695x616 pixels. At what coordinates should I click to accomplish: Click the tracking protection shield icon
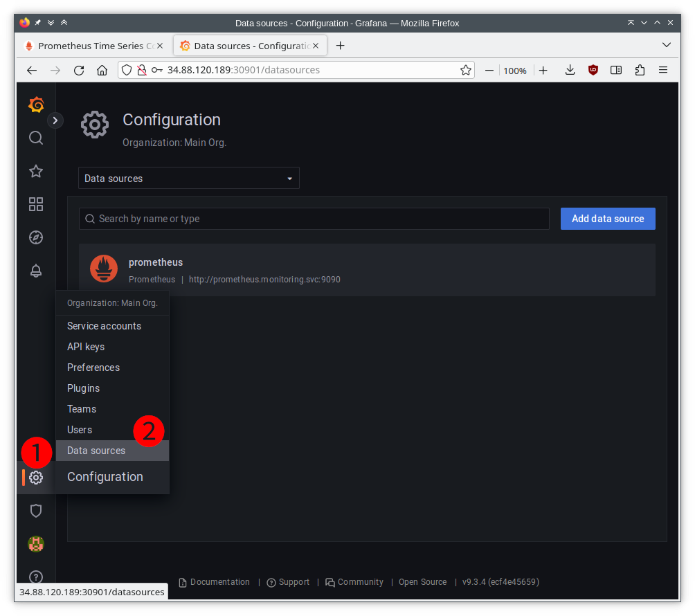127,70
